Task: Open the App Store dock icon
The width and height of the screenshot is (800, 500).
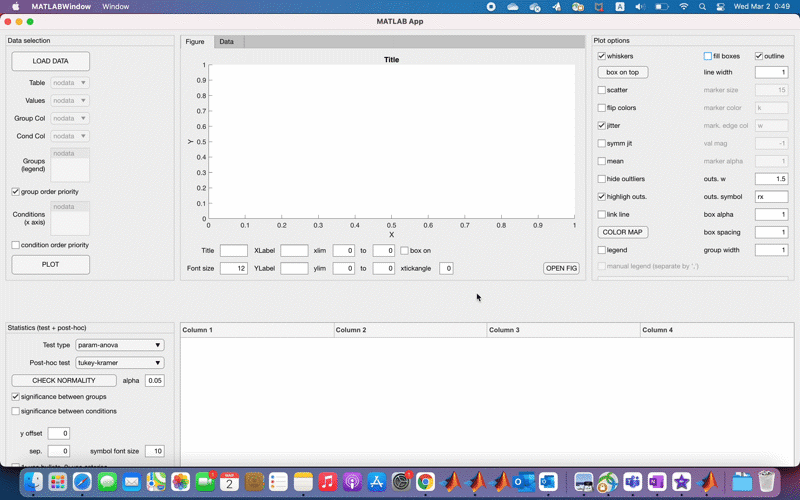Action: tap(377, 483)
